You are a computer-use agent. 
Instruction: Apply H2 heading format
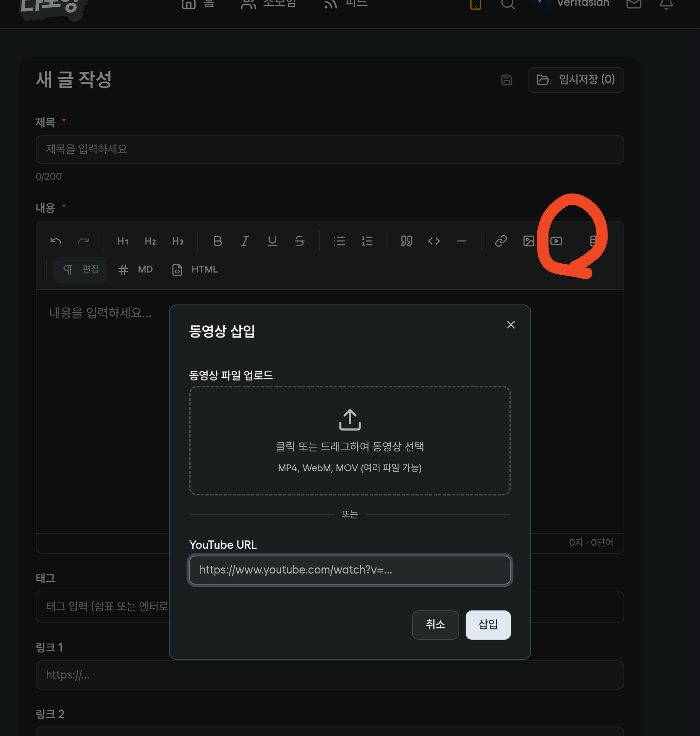pos(150,241)
